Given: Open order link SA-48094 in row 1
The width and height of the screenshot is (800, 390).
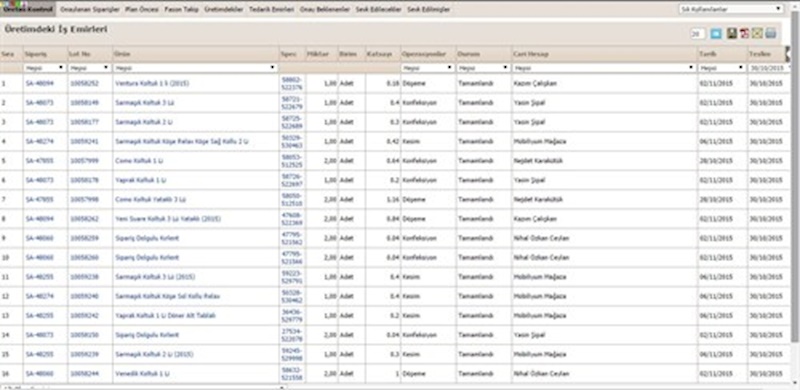Looking at the screenshot, I should pos(39,83).
